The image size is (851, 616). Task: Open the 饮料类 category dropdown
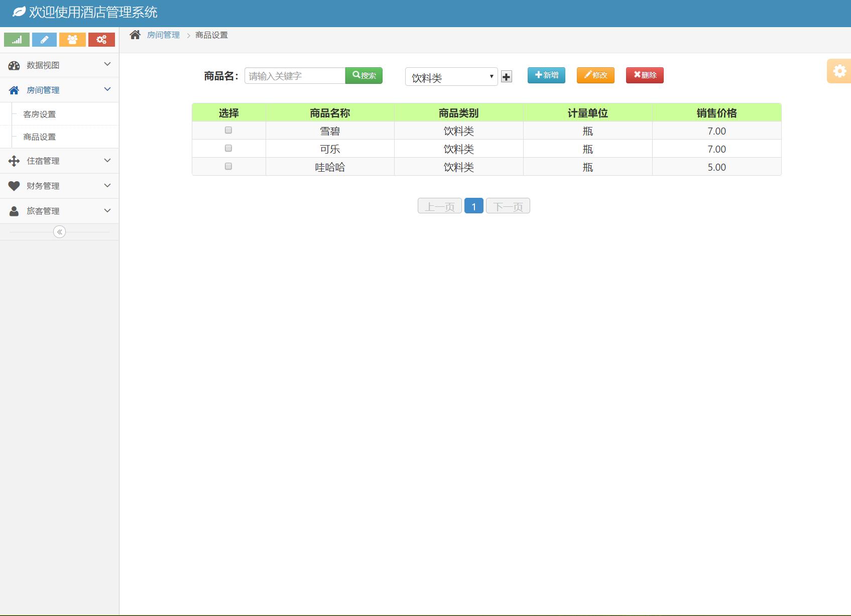point(451,77)
